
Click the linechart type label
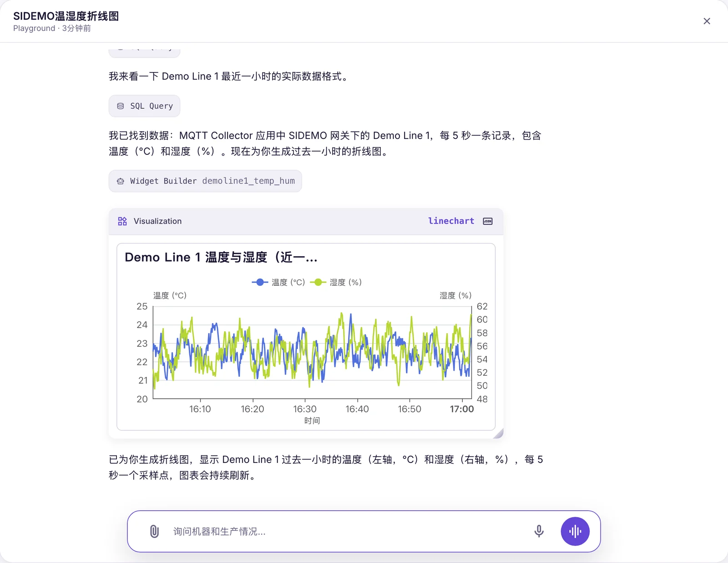(x=451, y=221)
